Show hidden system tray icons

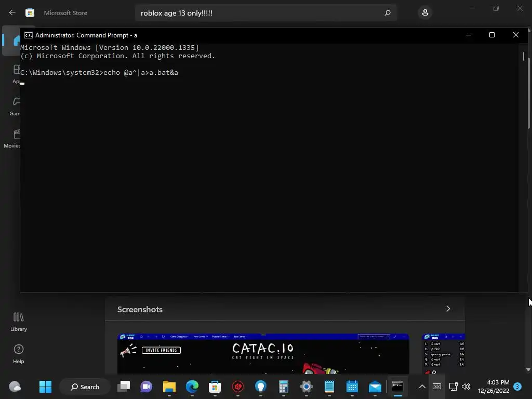pos(422,387)
